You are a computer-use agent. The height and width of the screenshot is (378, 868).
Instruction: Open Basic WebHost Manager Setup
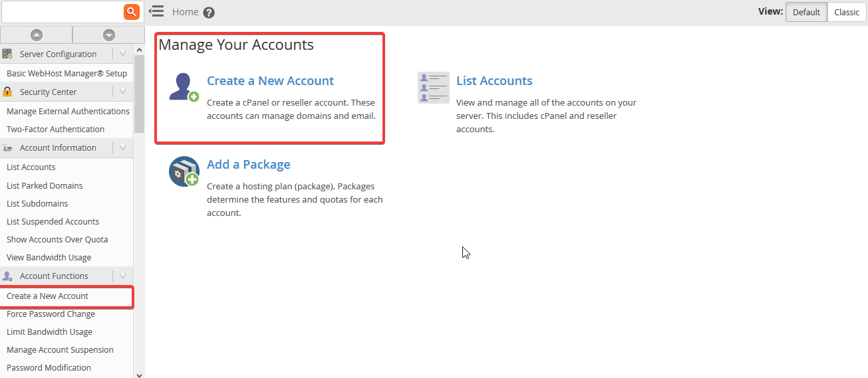[x=67, y=73]
